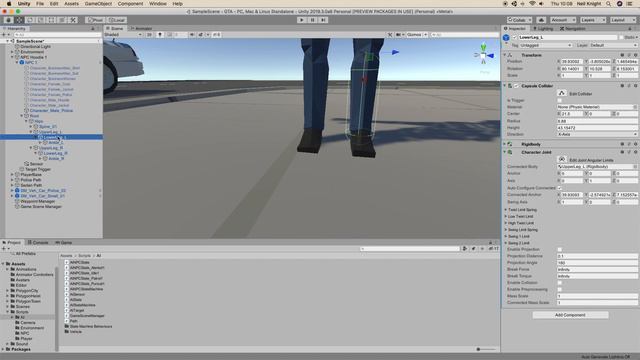This screenshot has width=640, height=360.
Task: Toggle LowerLeg_L active checkbox
Action: coord(514,37)
